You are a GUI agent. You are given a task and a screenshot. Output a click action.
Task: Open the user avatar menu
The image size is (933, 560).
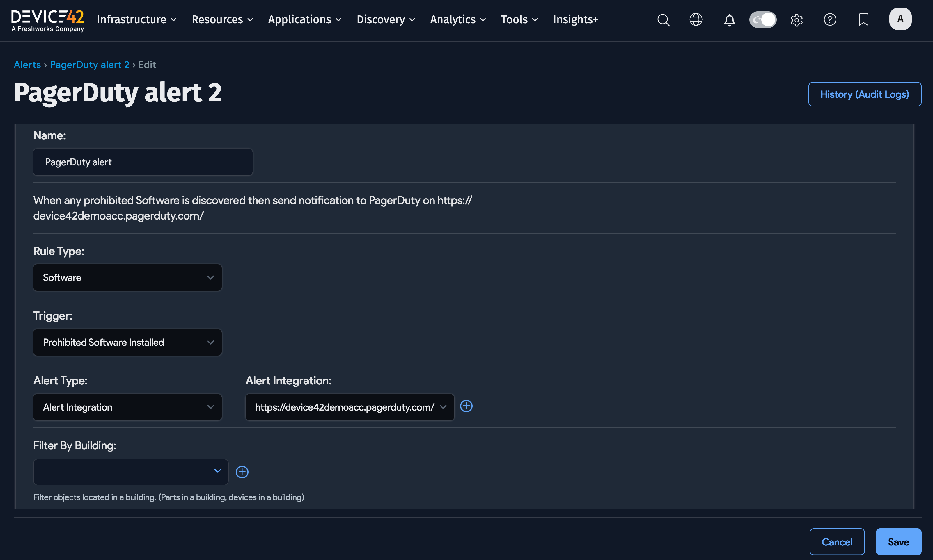(x=900, y=19)
